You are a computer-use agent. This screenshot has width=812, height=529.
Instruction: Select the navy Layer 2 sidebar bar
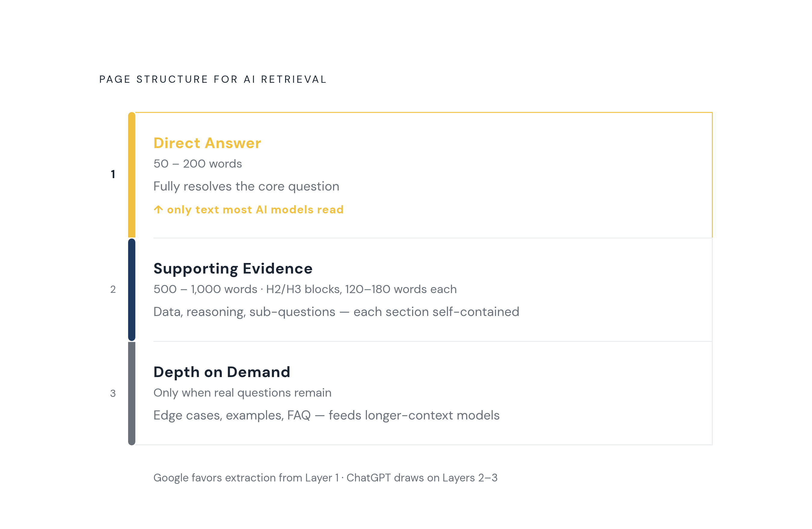132,289
